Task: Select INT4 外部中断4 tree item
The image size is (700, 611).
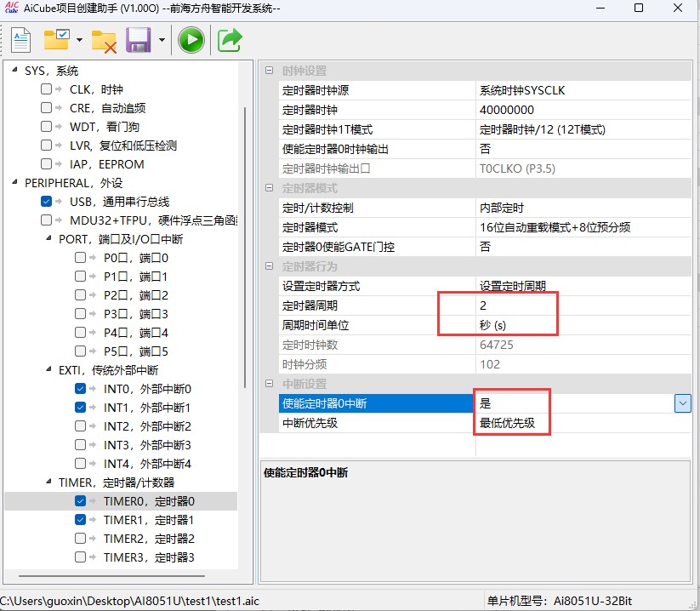Action: click(147, 464)
